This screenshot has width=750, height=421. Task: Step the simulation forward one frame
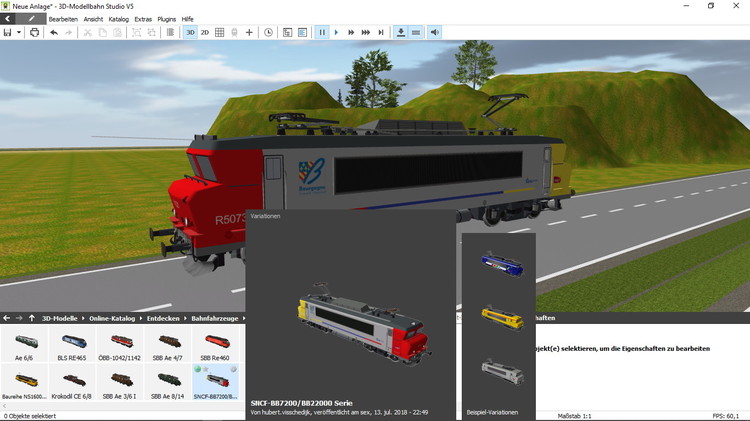click(x=381, y=33)
